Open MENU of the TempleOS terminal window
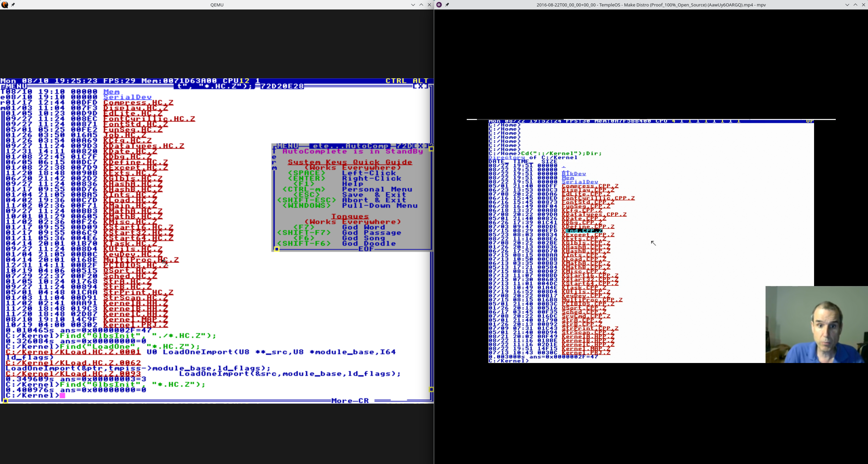868x464 pixels. tap(16, 86)
